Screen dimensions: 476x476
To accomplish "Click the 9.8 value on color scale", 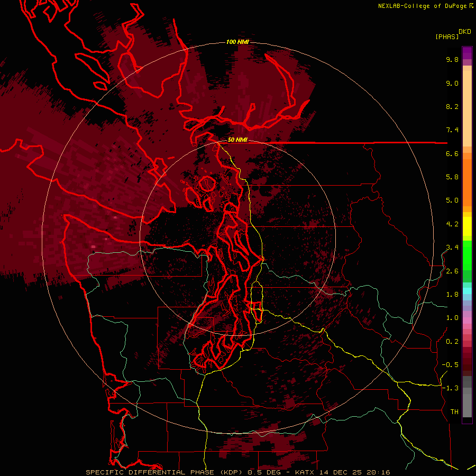I will tap(452, 60).
